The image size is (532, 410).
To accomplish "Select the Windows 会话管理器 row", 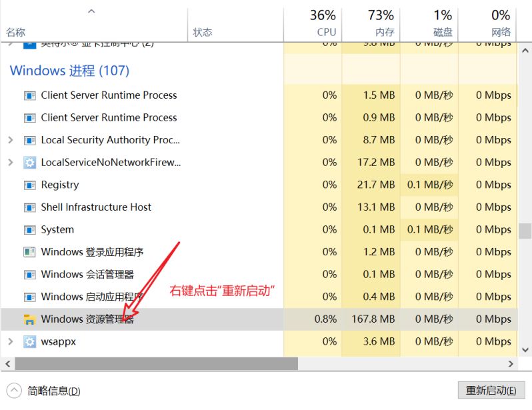I will [x=259, y=275].
